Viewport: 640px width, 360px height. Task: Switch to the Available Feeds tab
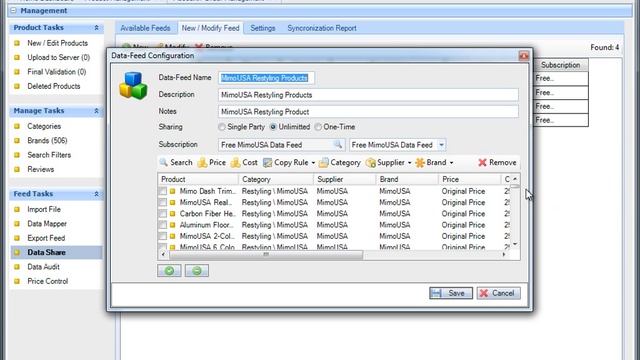point(145,28)
